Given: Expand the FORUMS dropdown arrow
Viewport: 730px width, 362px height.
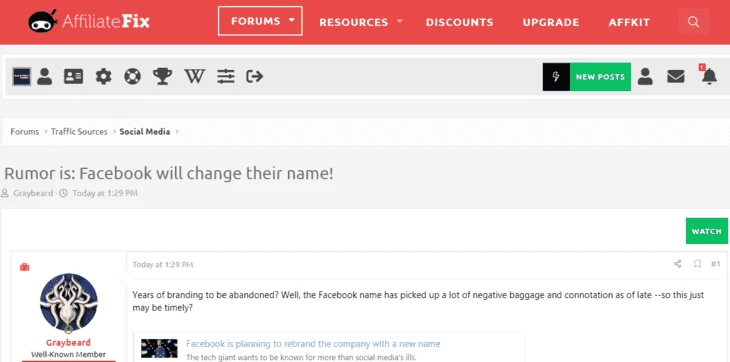Looking at the screenshot, I should (x=292, y=20).
